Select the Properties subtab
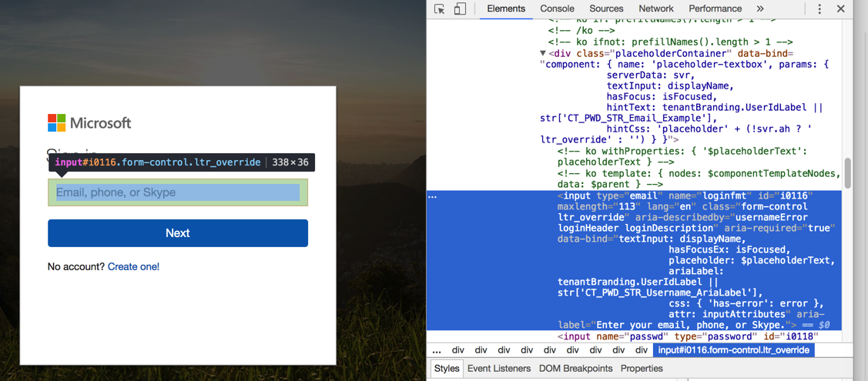Image resolution: width=868 pixels, height=381 pixels. (x=642, y=368)
